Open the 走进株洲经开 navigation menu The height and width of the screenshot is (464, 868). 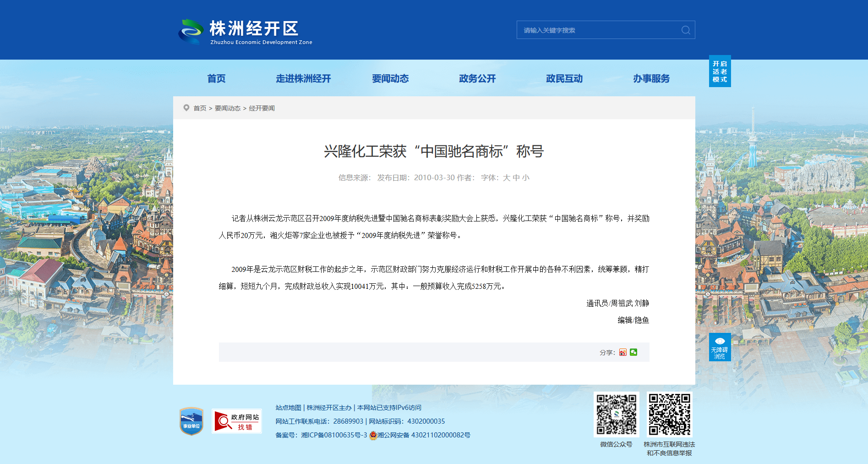click(303, 79)
